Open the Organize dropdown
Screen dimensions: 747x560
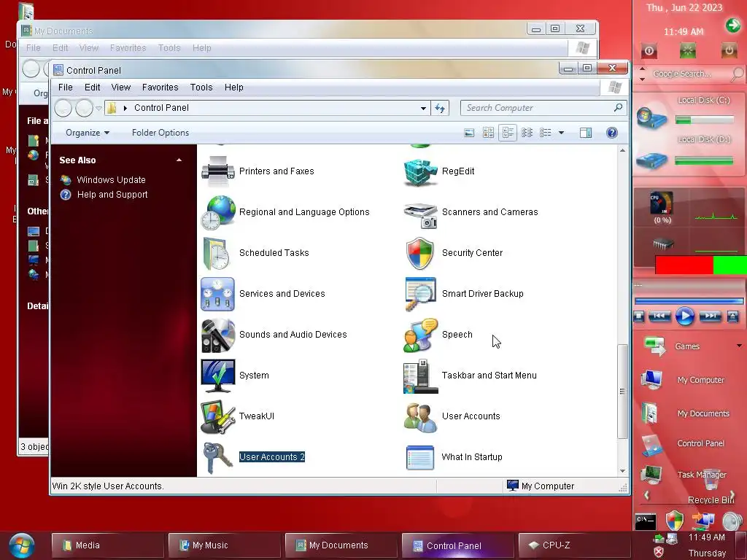(88, 133)
